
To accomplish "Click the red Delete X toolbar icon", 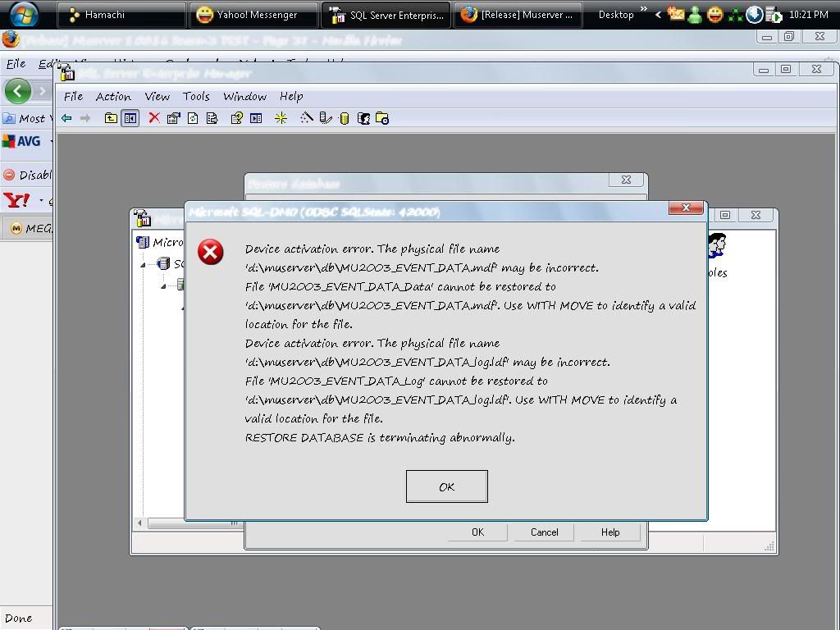I will pos(154,118).
